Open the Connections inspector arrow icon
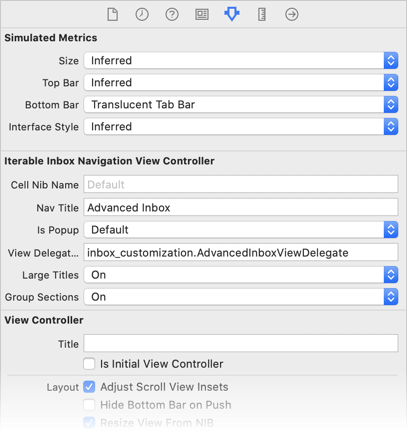This screenshot has height=432, width=407. [292, 14]
